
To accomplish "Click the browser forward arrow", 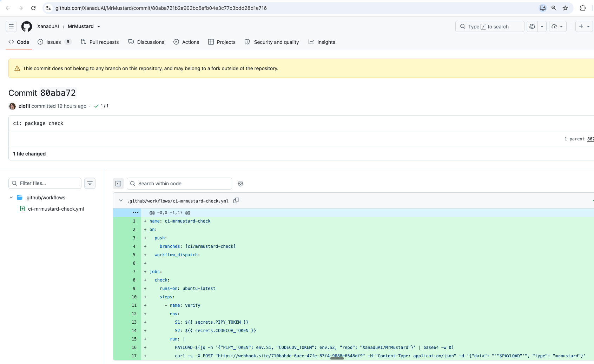I will 21,8.
